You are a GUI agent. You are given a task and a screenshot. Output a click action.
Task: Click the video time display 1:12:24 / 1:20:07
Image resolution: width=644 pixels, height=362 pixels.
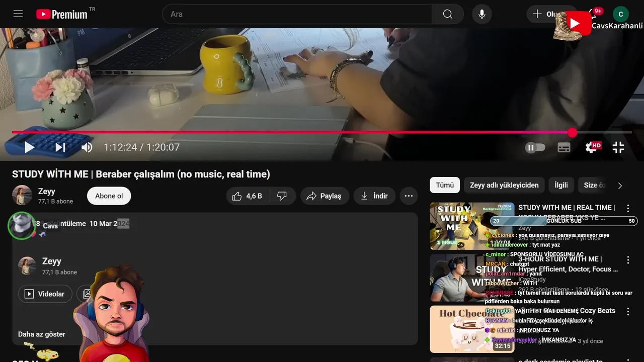[x=142, y=147]
